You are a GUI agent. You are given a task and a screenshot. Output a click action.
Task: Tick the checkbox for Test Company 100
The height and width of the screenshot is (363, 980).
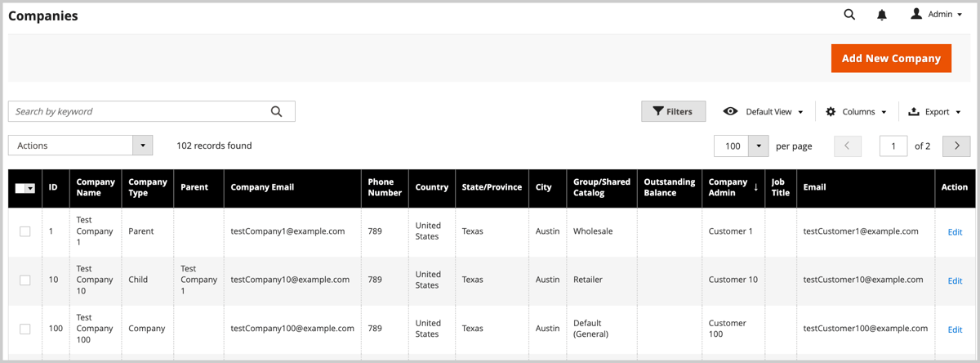[24, 329]
